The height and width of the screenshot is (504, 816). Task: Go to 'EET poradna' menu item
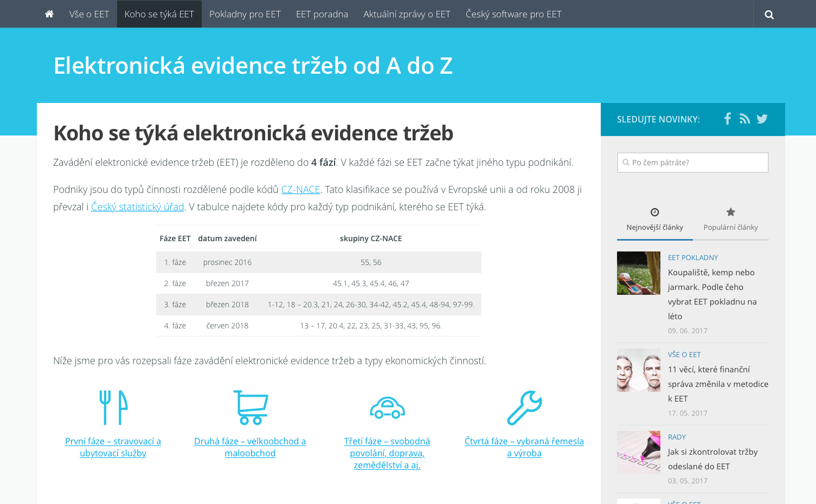322,14
